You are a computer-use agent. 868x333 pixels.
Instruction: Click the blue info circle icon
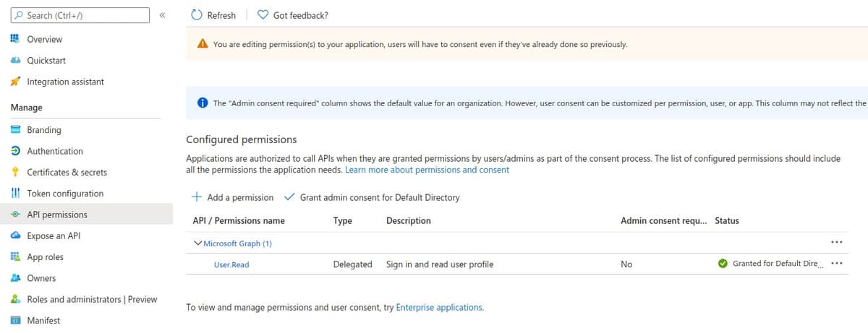pos(203,103)
